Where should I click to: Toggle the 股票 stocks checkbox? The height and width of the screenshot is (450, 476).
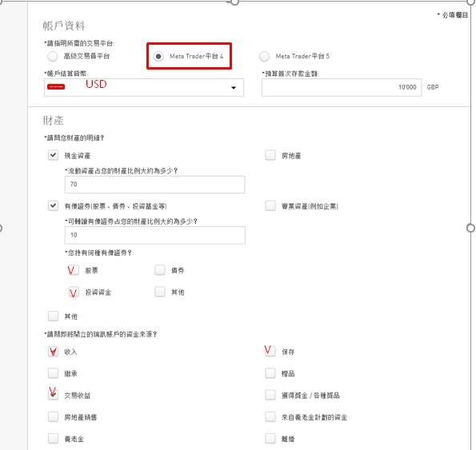point(73,270)
